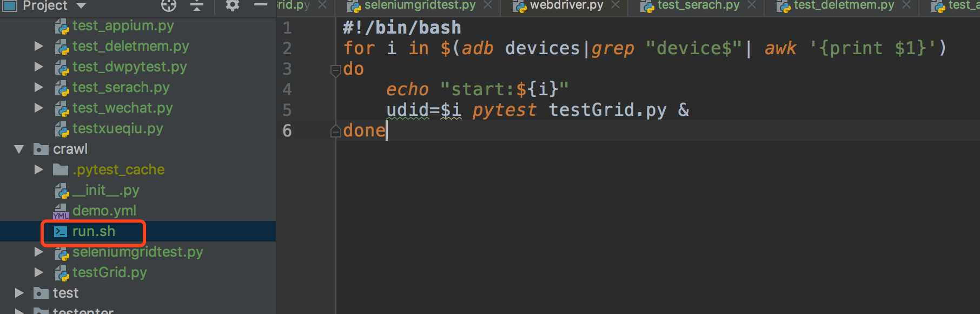
Task: Open the Project view dropdown arrow
Action: (81, 6)
